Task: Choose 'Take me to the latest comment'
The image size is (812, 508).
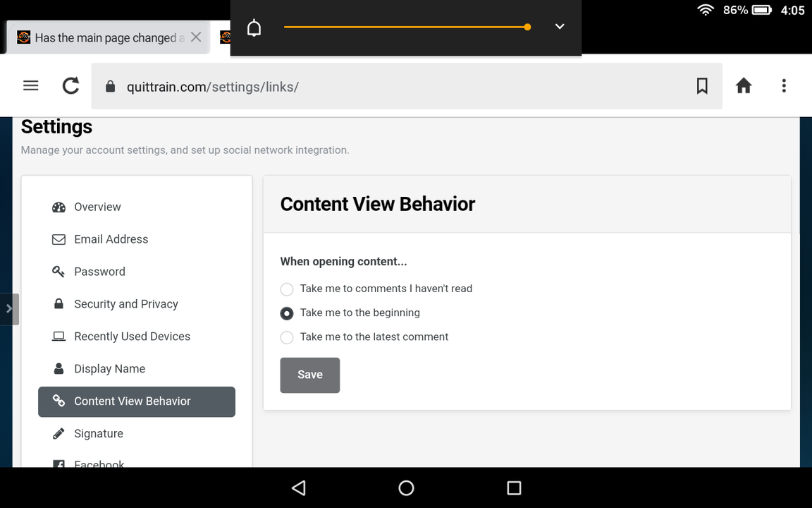Action: click(287, 337)
